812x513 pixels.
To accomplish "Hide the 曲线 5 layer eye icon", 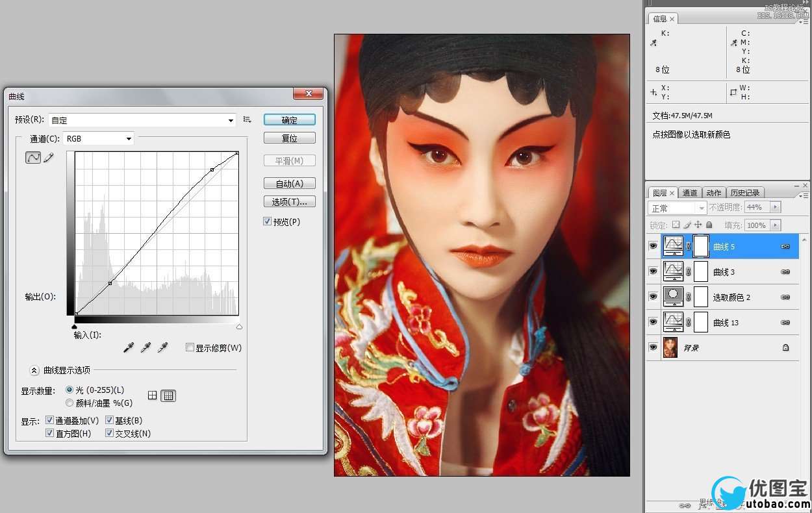I will (653, 247).
